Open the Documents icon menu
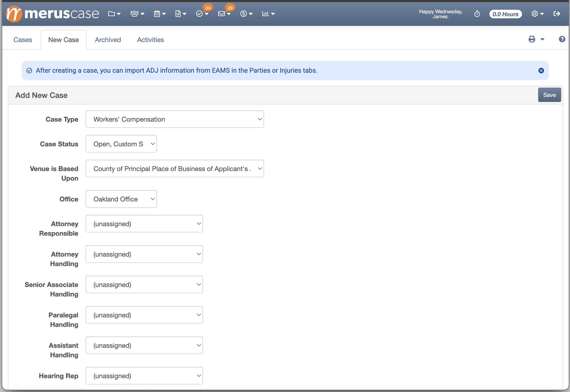Viewport: 570px width, 392px height. click(181, 14)
